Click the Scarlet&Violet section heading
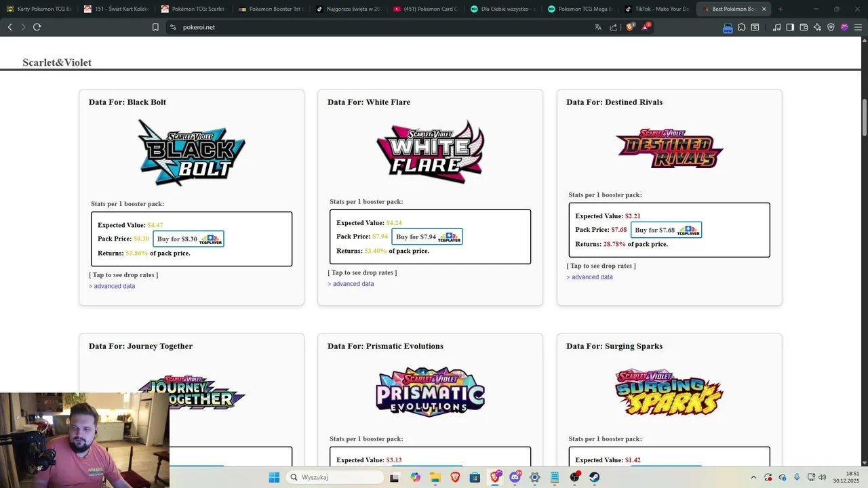Screen dimensions: 868x488 [x=57, y=62]
